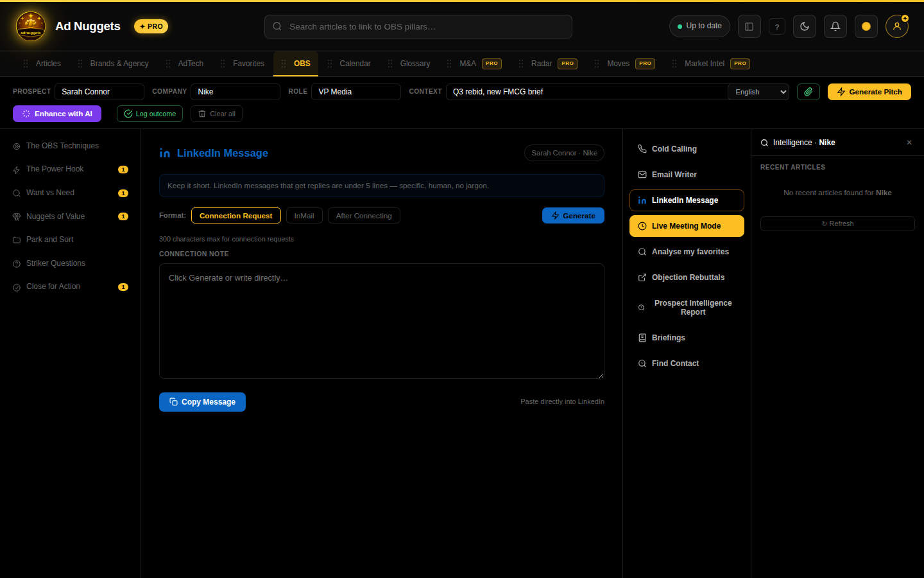924x578 pixels.
Task: Click the LinkedIn logo in message header
Action: tap(165, 153)
